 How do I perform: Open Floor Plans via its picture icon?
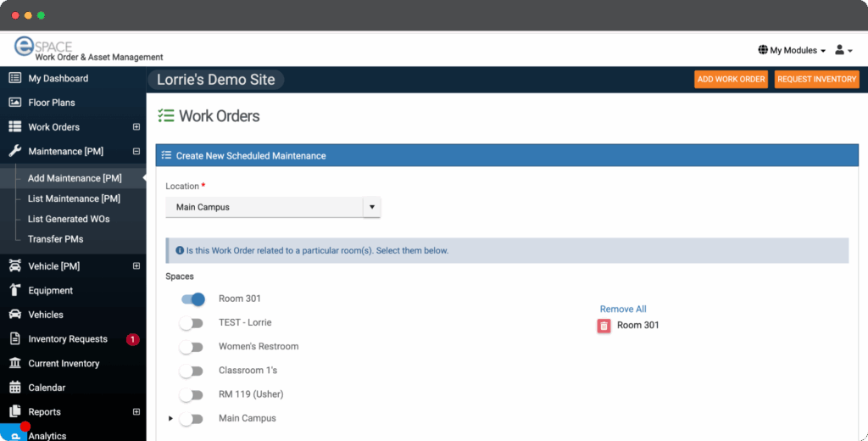coord(14,103)
